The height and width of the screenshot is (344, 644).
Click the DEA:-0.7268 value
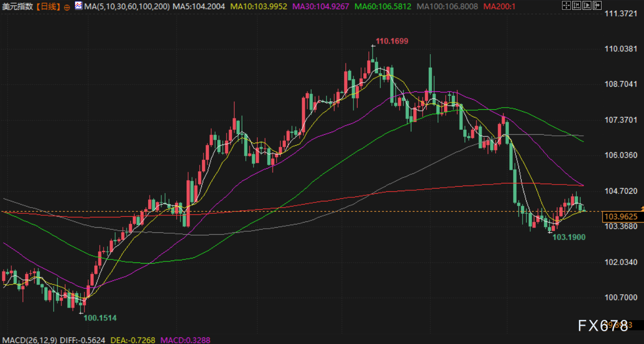click(132, 339)
